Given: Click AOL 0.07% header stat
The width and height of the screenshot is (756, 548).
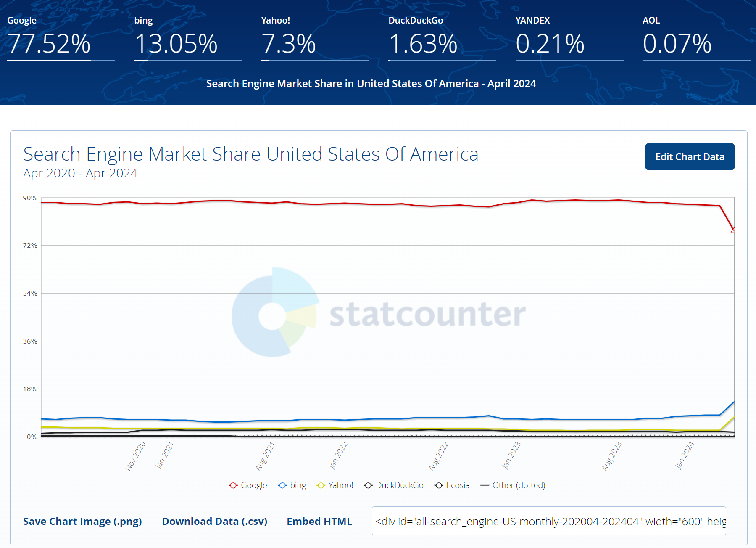Looking at the screenshot, I should pos(696,38).
